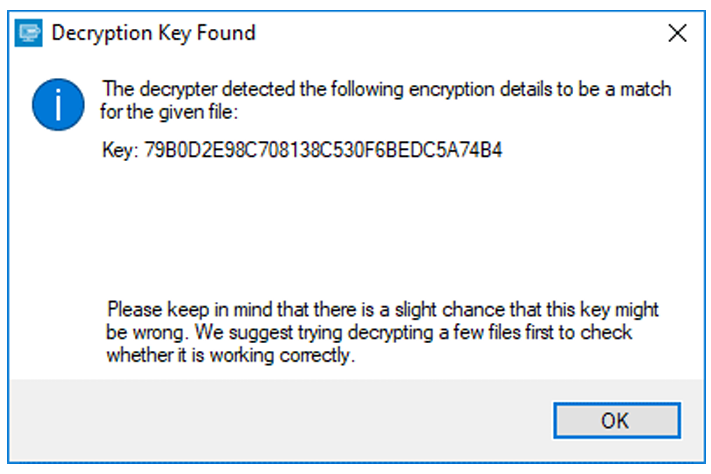
Task: Click the empty title bar area right of title
Action: click(458, 33)
